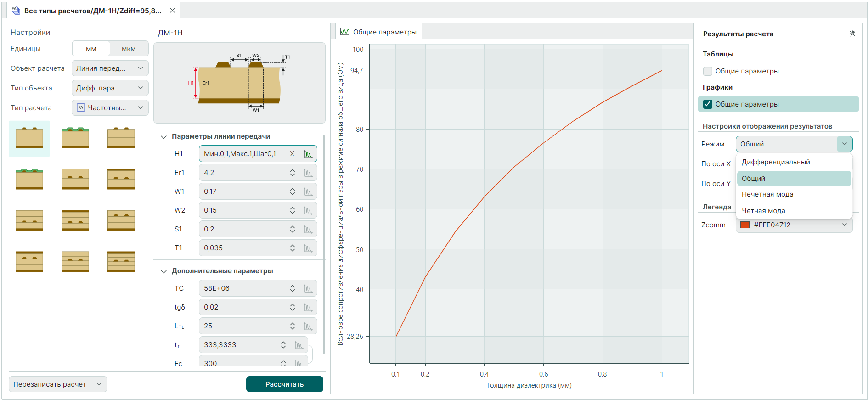Clear the H1 range with X icon
This screenshot has height=400, width=868.
(x=292, y=154)
